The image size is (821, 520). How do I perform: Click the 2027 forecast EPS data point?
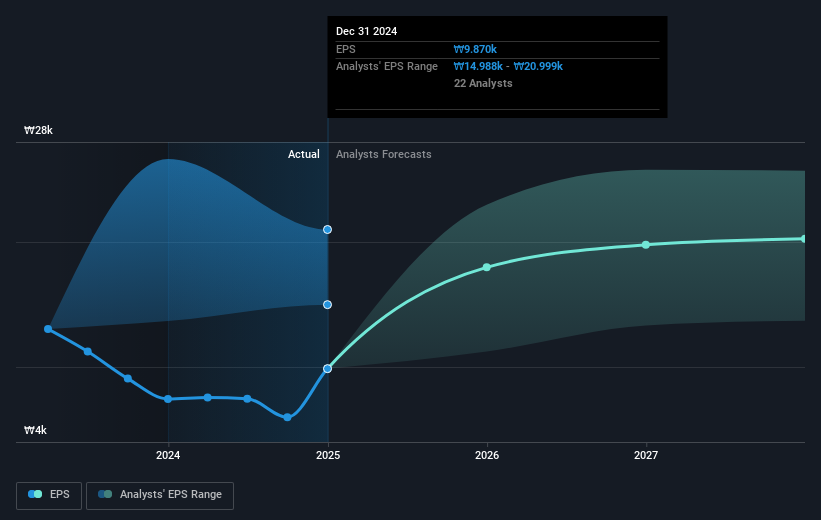[646, 245]
